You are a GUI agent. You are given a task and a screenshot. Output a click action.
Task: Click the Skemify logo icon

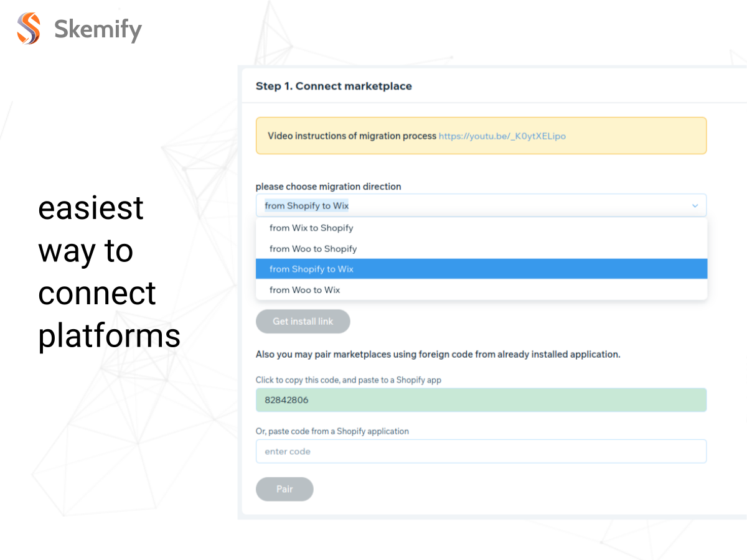pyautogui.click(x=29, y=29)
